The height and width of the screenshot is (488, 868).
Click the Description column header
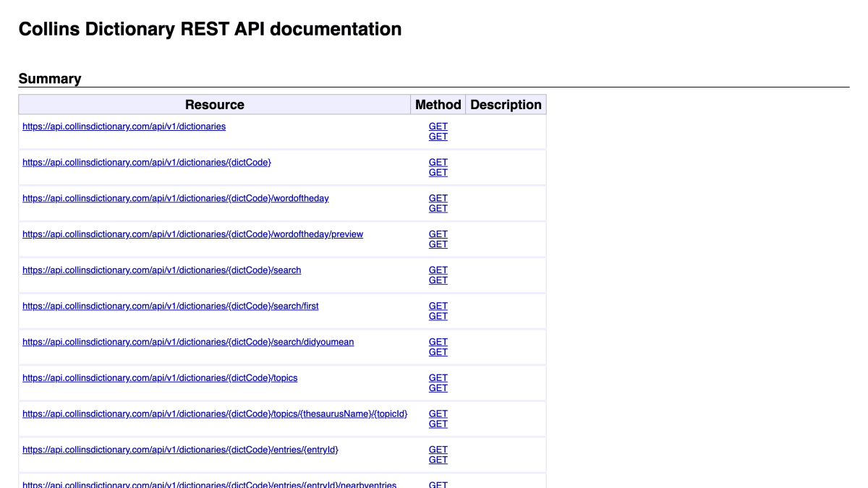(x=506, y=105)
